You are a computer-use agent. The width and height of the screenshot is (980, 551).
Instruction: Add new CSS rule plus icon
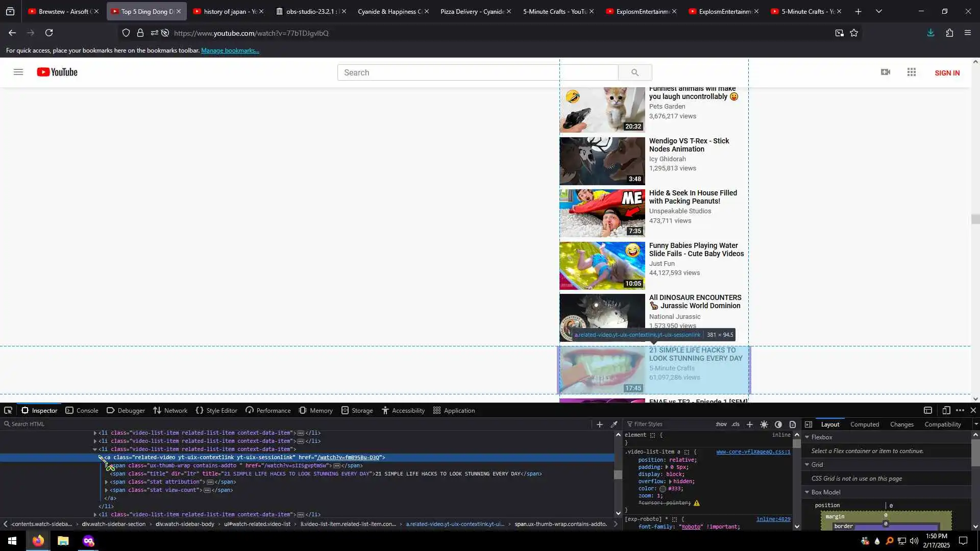[749, 424]
